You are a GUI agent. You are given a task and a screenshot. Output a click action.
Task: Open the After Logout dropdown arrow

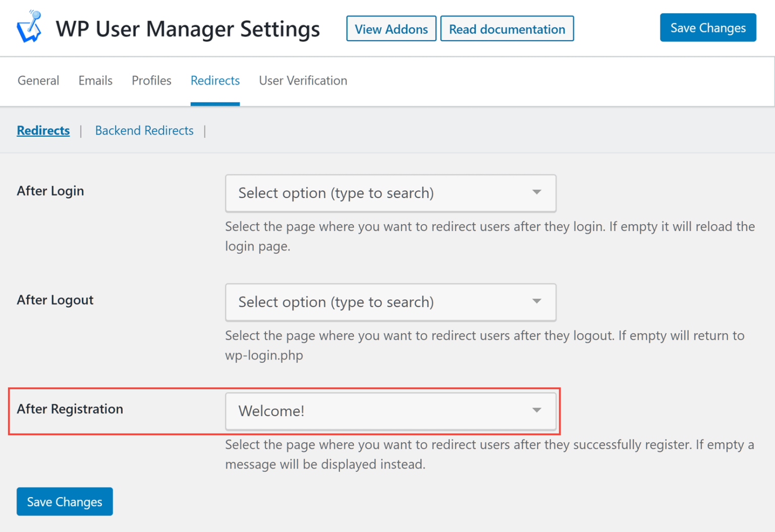[x=536, y=302]
